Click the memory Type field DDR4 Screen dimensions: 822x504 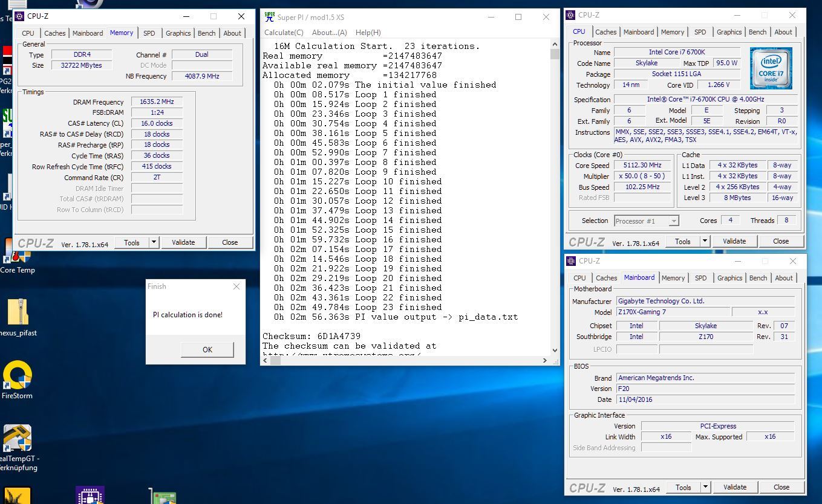[x=82, y=54]
